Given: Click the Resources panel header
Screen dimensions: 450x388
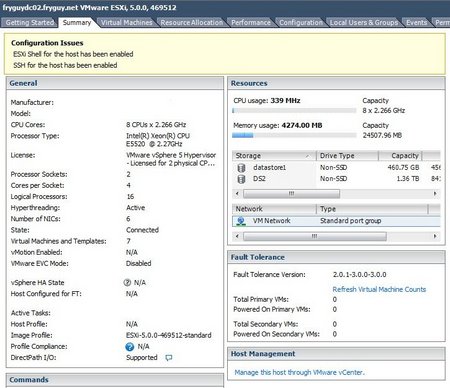Looking at the screenshot, I should click(336, 83).
